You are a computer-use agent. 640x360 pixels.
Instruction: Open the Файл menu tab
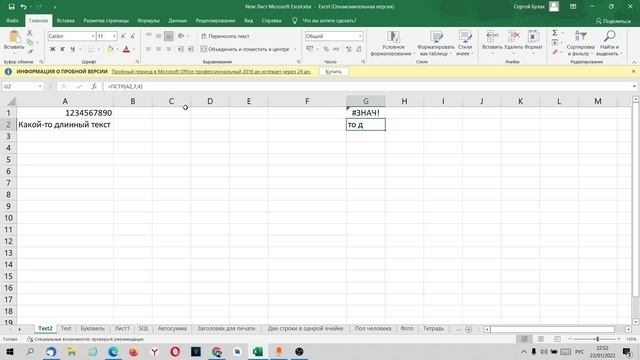(x=12, y=20)
